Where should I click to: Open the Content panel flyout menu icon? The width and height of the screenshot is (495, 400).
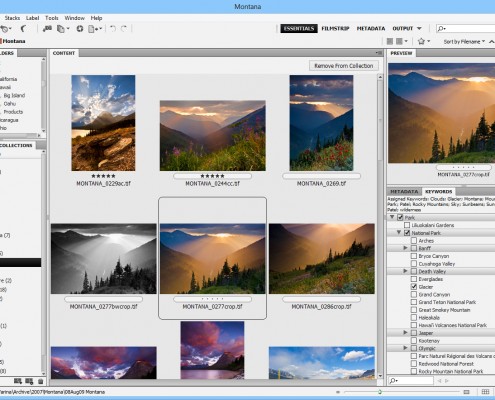click(379, 53)
